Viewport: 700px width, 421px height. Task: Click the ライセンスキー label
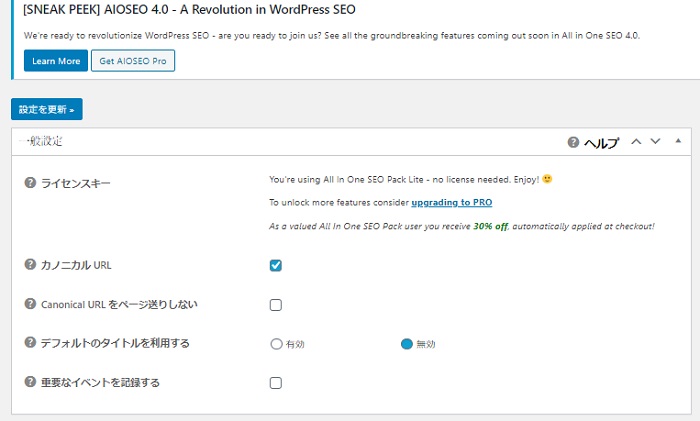(75, 183)
